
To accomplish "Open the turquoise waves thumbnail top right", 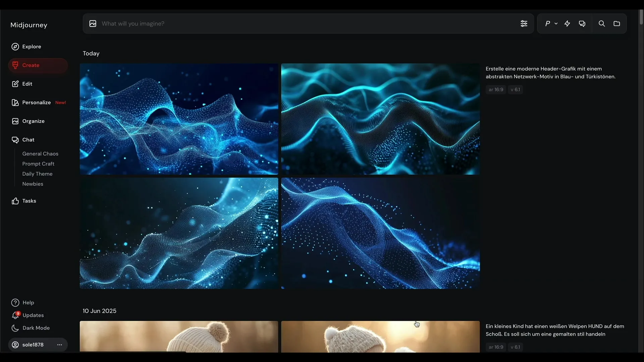I will 380,119.
